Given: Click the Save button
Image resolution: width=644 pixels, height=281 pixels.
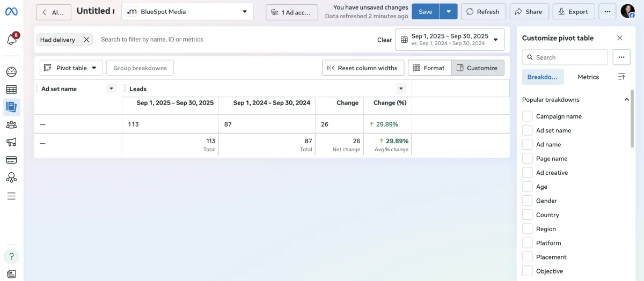Looking at the screenshot, I should click(x=426, y=11).
